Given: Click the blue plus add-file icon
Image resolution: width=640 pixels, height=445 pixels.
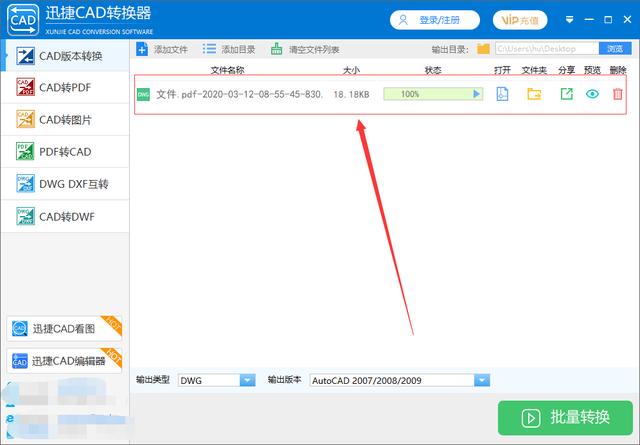Looking at the screenshot, I should (x=142, y=49).
